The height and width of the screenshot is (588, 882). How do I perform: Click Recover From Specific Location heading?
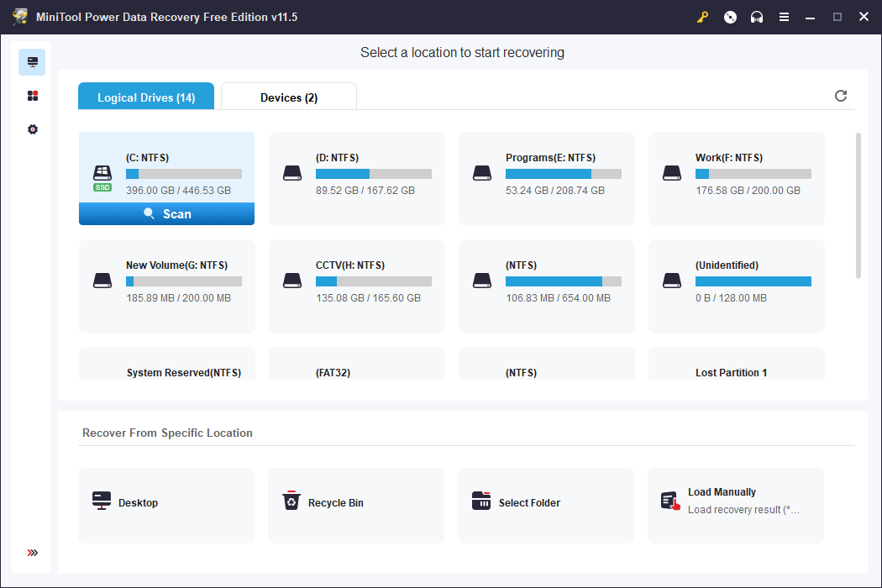[x=167, y=433]
